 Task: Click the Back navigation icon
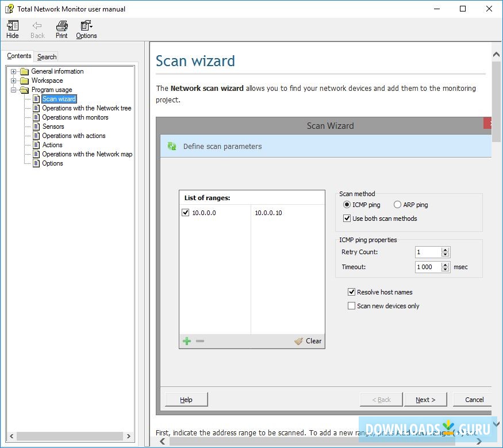point(37,26)
